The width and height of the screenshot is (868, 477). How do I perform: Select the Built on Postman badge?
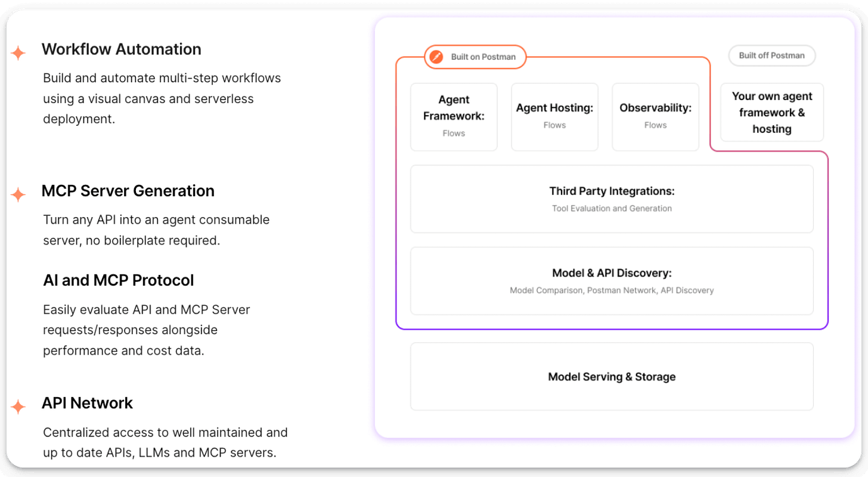[476, 57]
